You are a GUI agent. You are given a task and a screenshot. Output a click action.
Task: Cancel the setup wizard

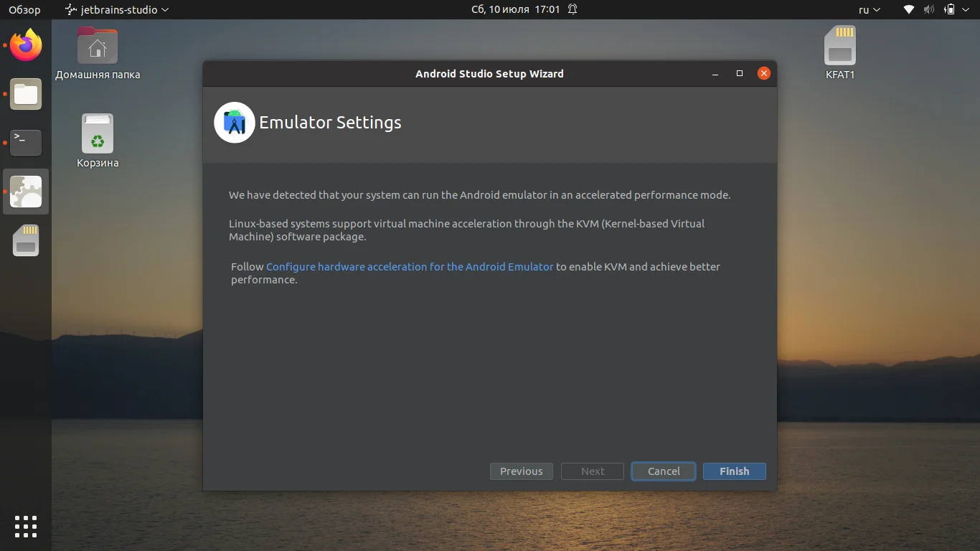(664, 471)
